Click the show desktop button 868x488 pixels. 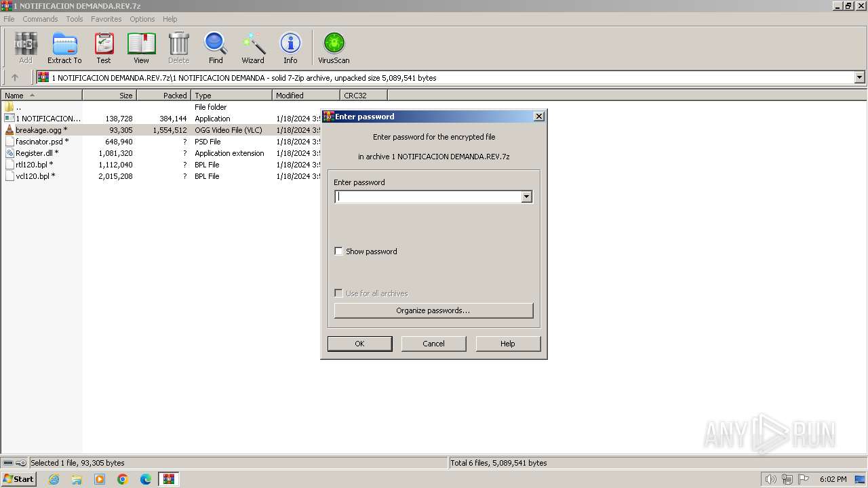pos(860,479)
